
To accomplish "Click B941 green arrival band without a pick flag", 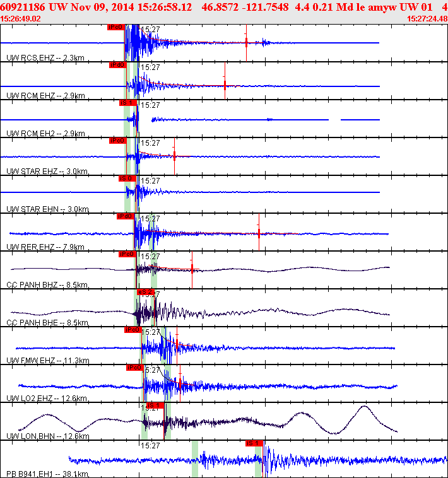I will click(195, 459).
